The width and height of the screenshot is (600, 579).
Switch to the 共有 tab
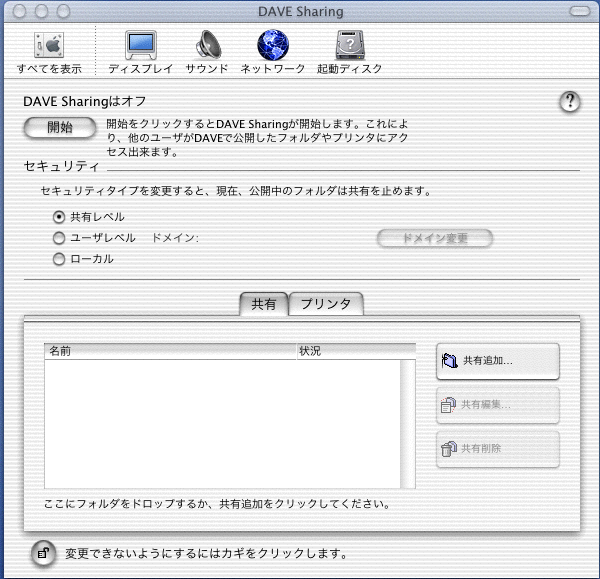pyautogui.click(x=264, y=304)
